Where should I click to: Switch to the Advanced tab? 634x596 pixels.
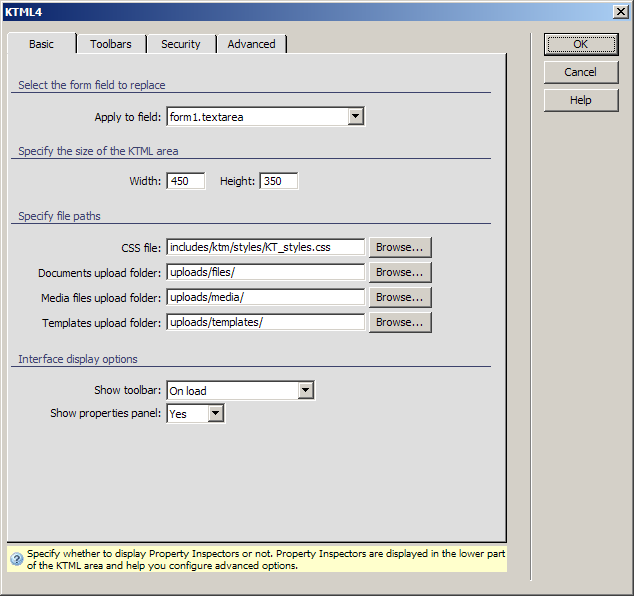(251, 44)
